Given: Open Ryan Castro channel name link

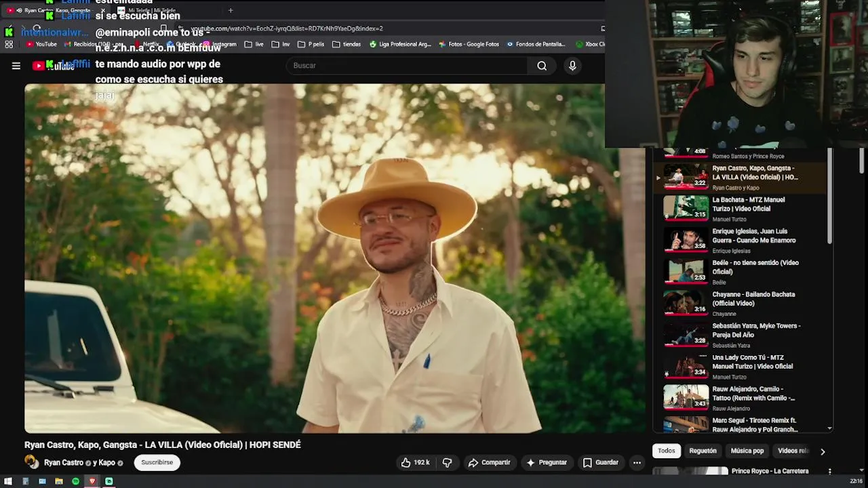Looking at the screenshot, I should coord(64,463).
